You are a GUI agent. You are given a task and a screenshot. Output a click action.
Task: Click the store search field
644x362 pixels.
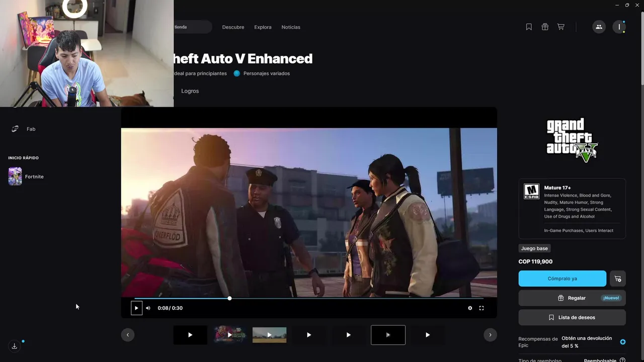click(x=193, y=27)
